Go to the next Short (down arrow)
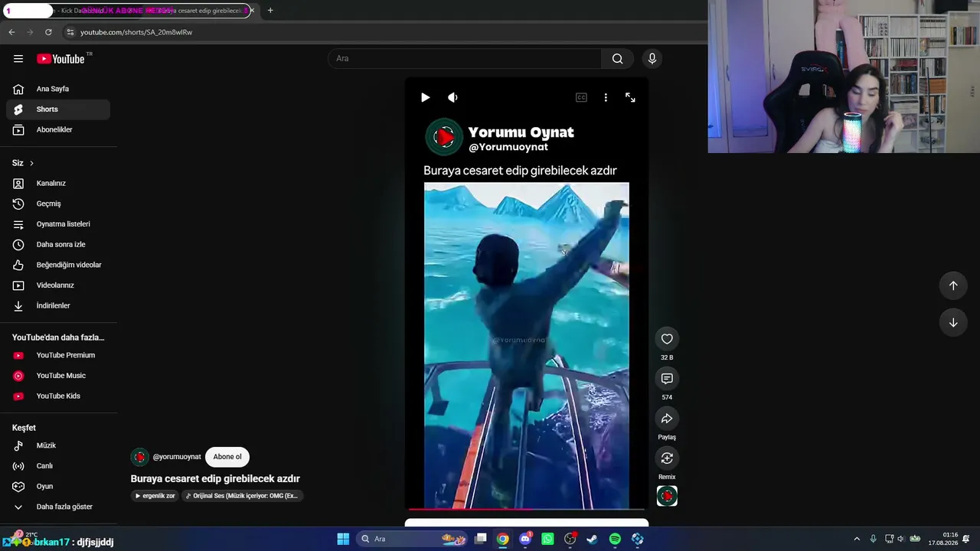 click(953, 323)
